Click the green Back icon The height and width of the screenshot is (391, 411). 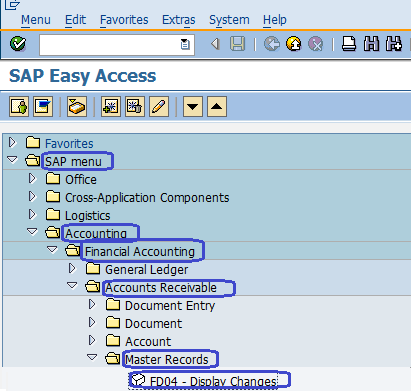[272, 44]
